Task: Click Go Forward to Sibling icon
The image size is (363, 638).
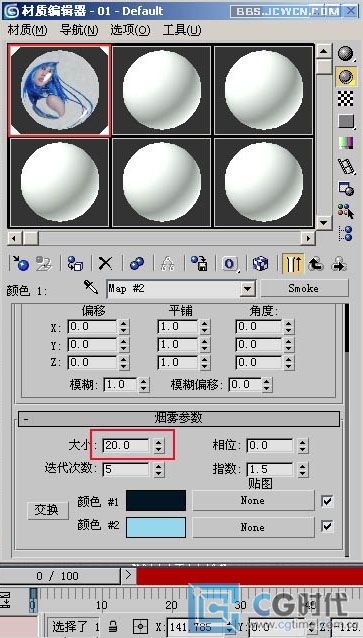Action: [x=339, y=263]
